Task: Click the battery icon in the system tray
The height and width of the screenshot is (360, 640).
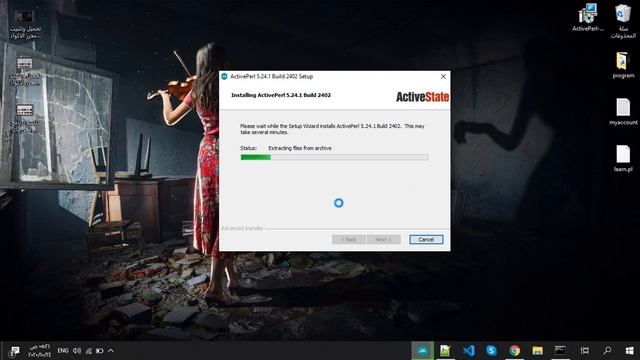Action: point(100,351)
